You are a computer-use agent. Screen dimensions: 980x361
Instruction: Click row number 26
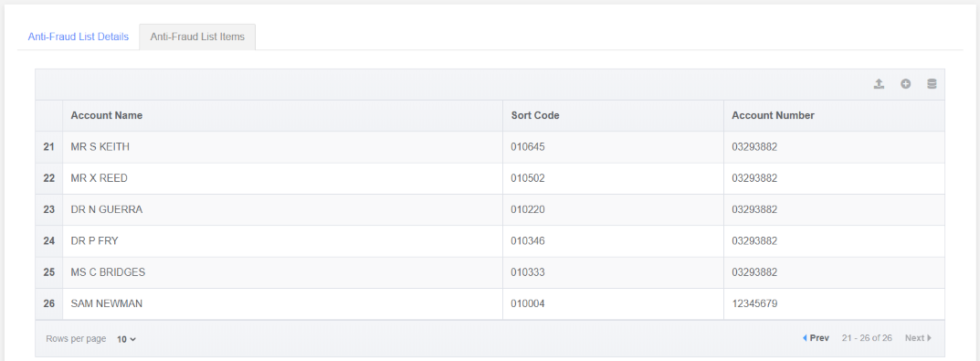point(48,303)
